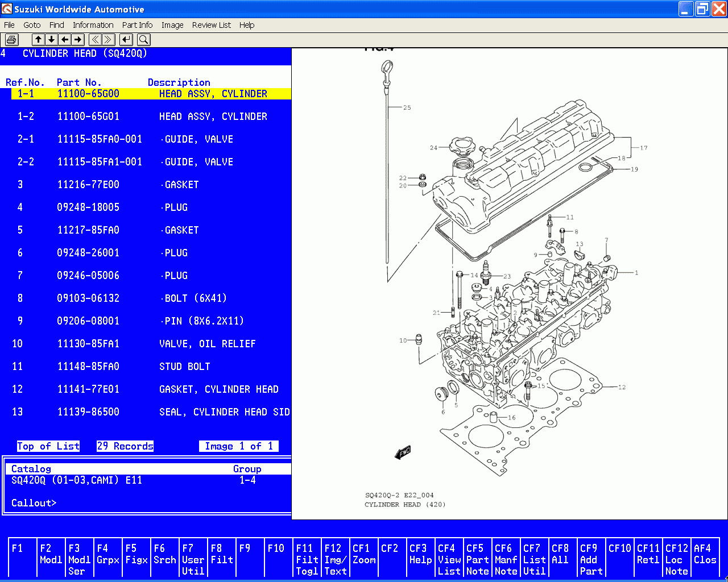Select part 11139-86500 SEAL, CYLINDER HEAD
The height and width of the screenshot is (582, 728).
pos(151,412)
